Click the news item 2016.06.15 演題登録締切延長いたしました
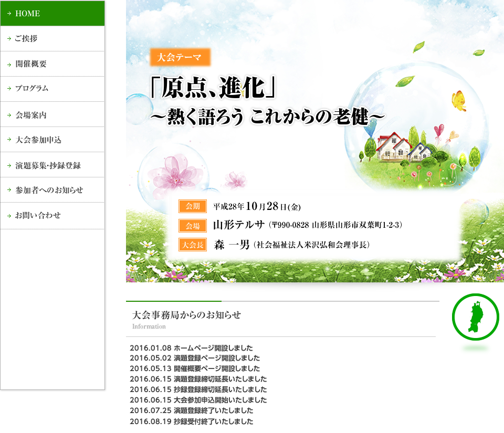 pos(198,379)
